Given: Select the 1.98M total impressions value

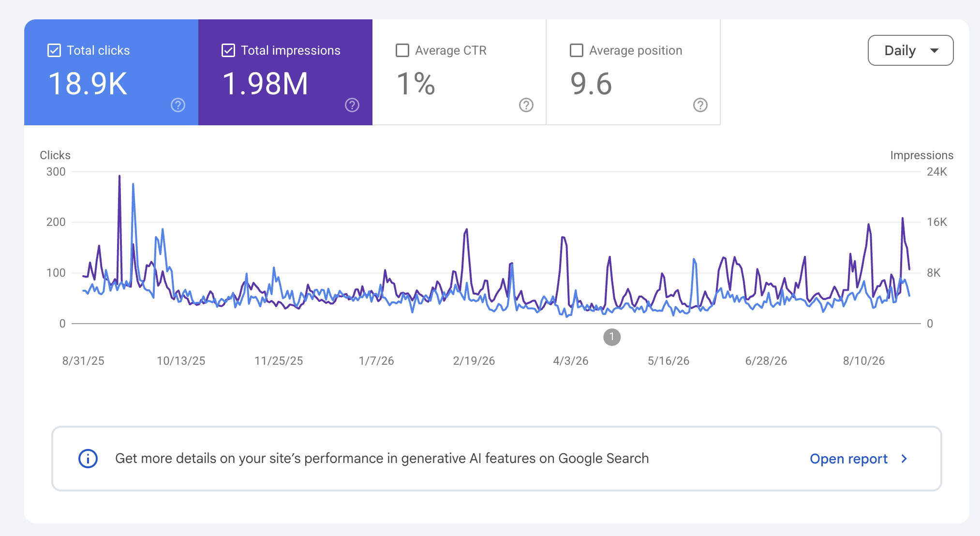Looking at the screenshot, I should 265,84.
